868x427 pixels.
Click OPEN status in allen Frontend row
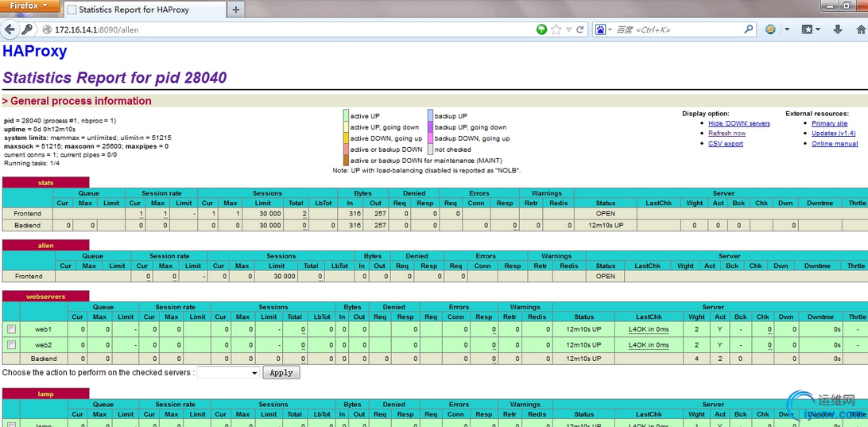[x=605, y=276]
